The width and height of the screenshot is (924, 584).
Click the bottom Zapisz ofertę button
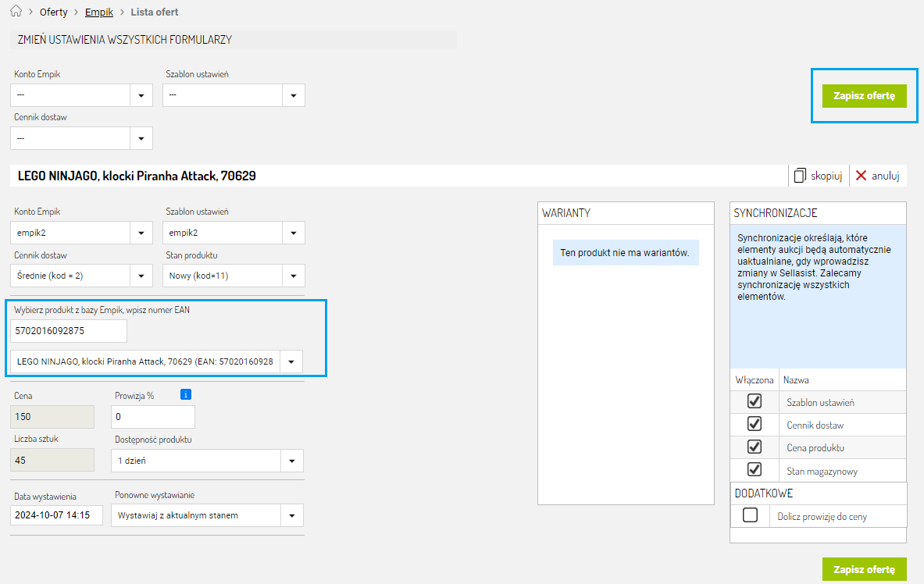click(864, 569)
